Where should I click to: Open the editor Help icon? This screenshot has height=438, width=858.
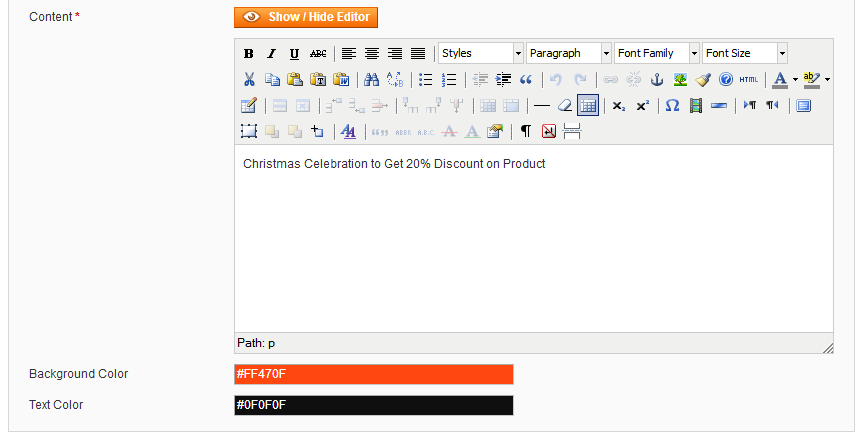tap(726, 79)
